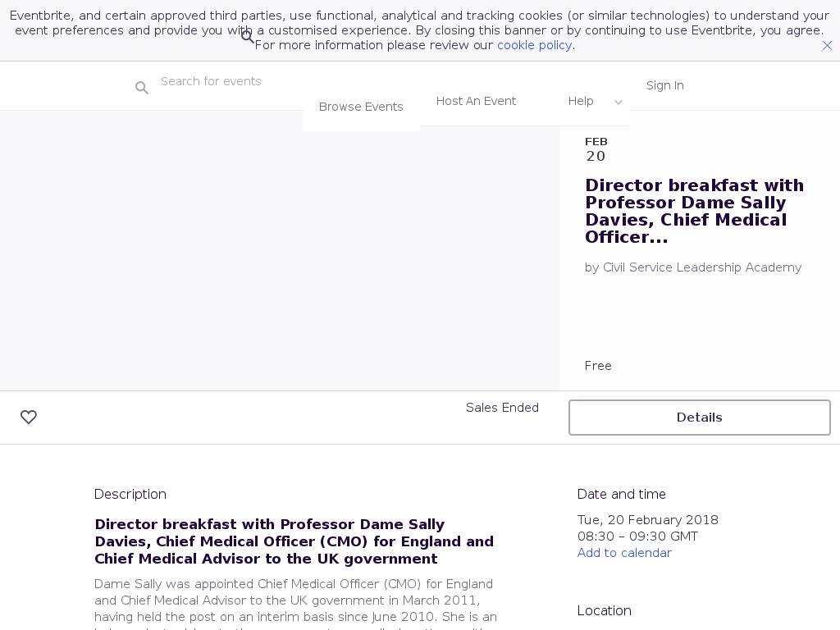Click the dark search icon overlapping the banner
This screenshot has width=840, height=630.
[x=247, y=36]
